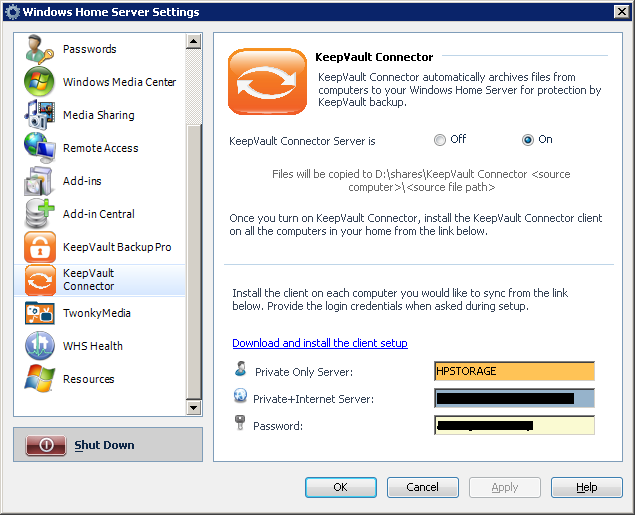Screen dimensions: 635x515
Task: Open the Passwords settings page
Action: click(x=89, y=49)
